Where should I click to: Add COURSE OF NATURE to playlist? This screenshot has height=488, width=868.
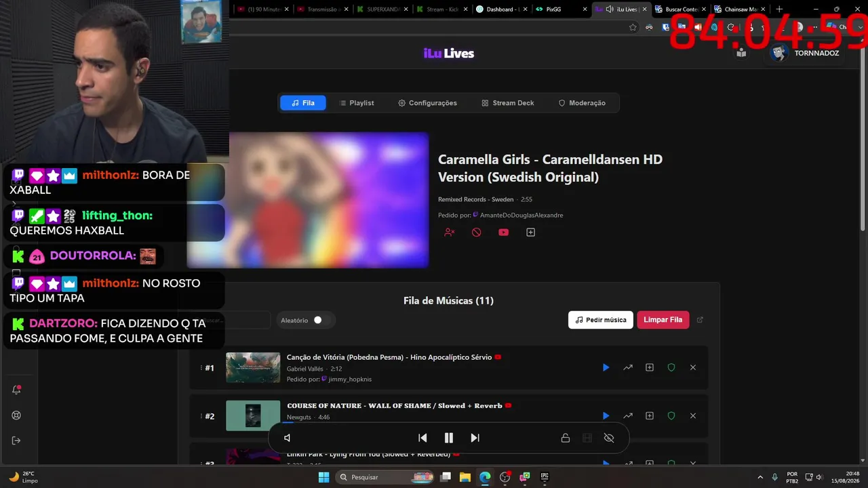(x=650, y=415)
